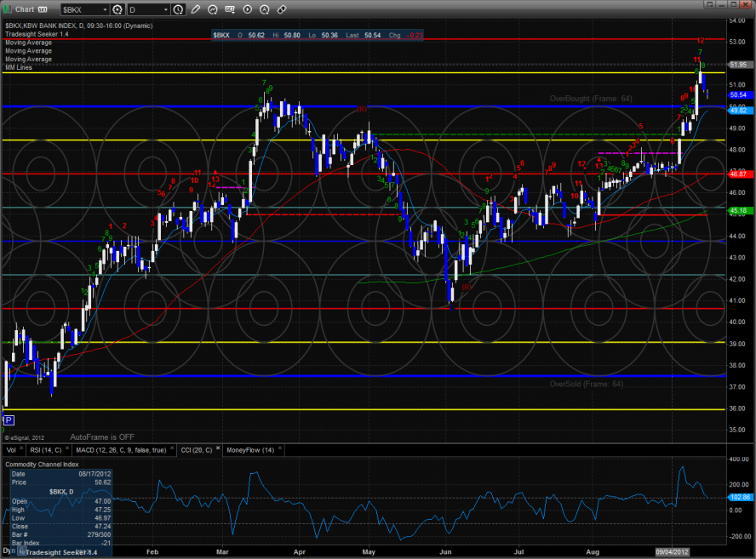Image resolution: width=756 pixels, height=559 pixels.
Task: Switch to the RSI (14, C) tab
Action: coord(47,449)
